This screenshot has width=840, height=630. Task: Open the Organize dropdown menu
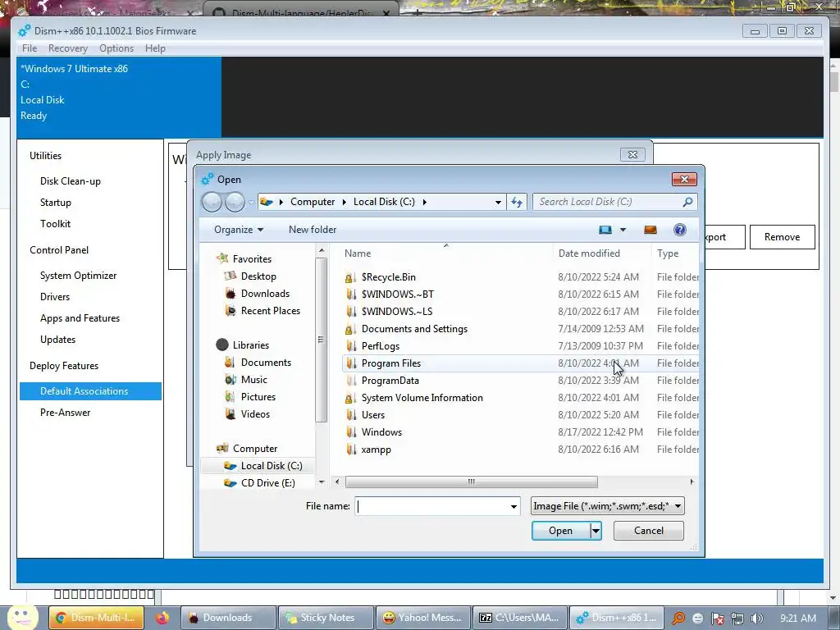[x=239, y=230]
